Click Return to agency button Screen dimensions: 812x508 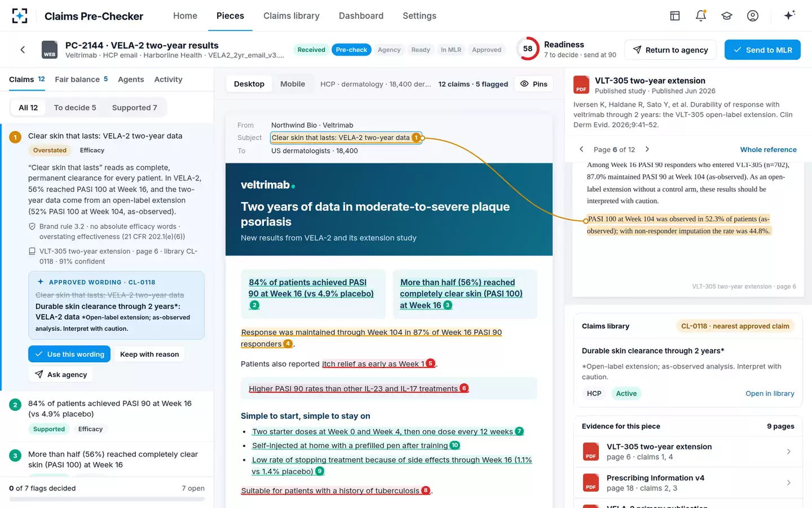click(670, 50)
